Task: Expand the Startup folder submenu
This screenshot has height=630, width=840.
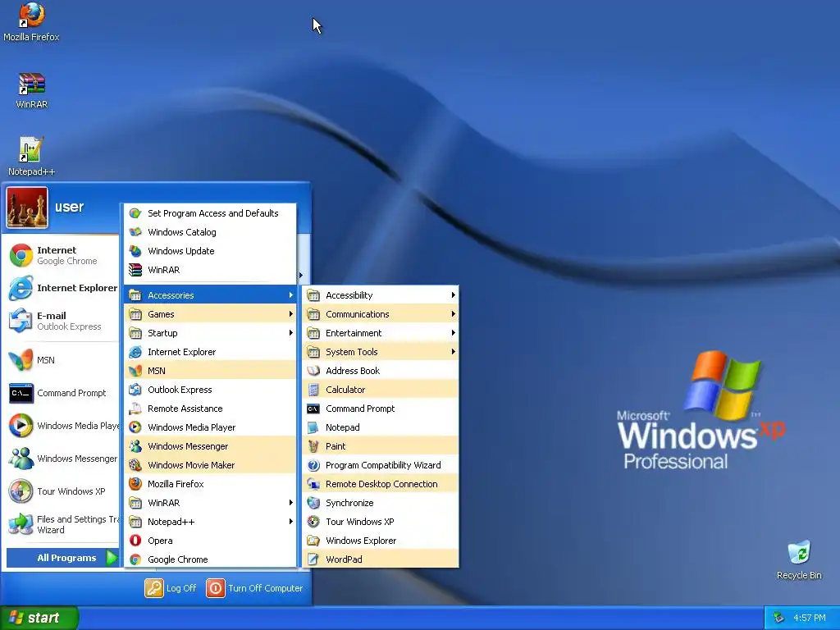Action: (x=210, y=333)
